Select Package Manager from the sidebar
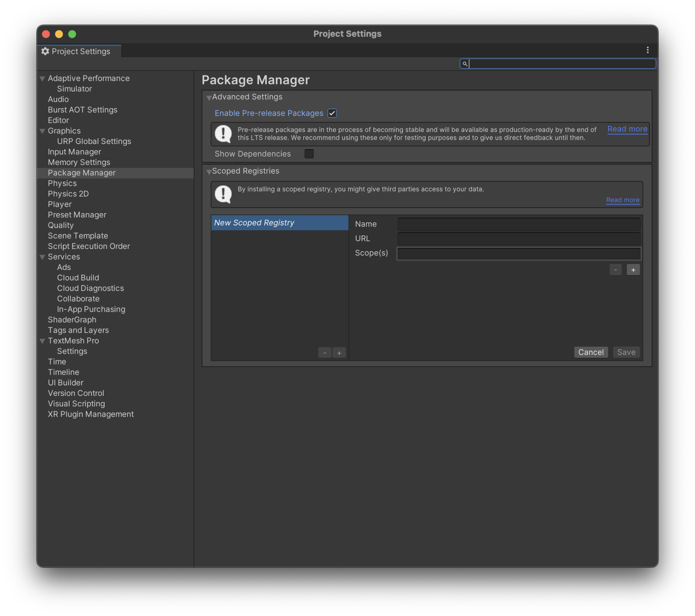 click(81, 173)
